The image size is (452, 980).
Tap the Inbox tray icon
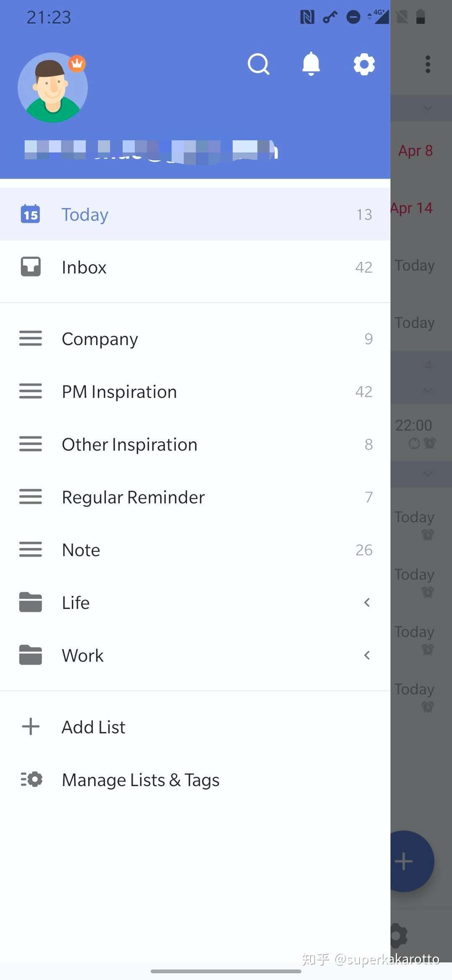31,267
